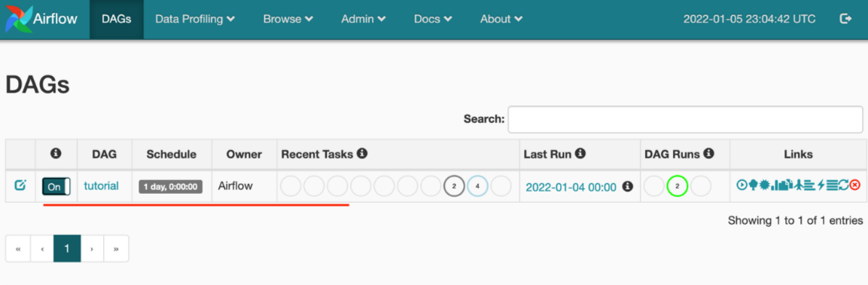Viewport: 868px width, 285px height.
Task: Click the 2022-01-05 23:04:42 UTC clock
Action: [x=749, y=19]
